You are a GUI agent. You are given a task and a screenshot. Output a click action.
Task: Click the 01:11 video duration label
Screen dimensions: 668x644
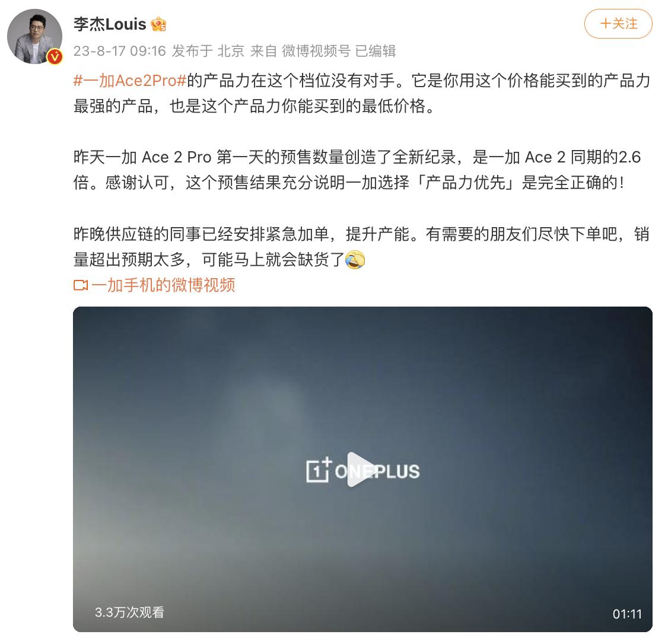point(627,614)
